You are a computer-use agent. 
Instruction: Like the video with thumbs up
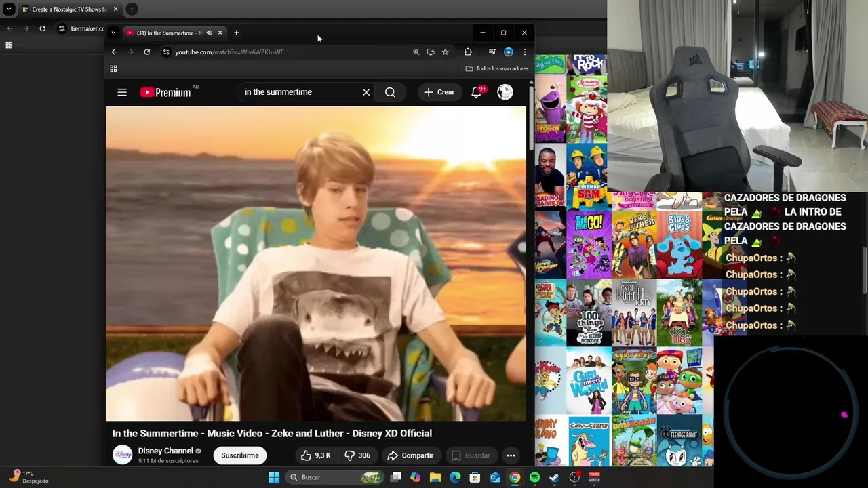point(316,455)
